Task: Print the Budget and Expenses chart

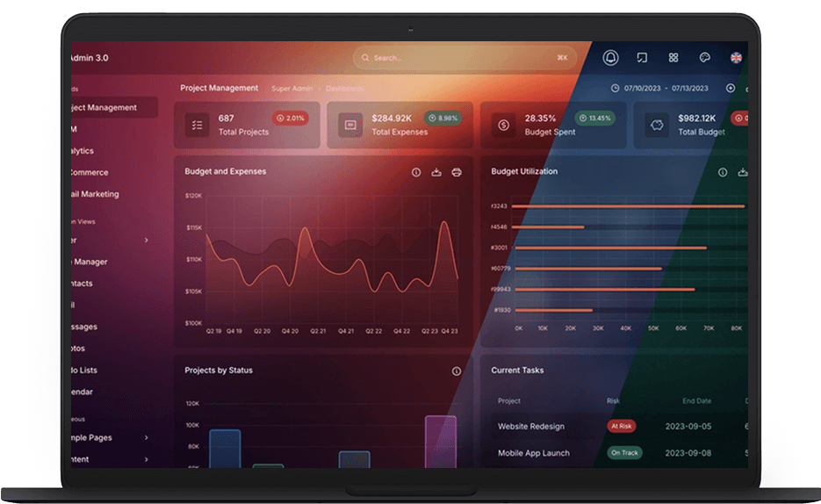Action: tap(457, 172)
